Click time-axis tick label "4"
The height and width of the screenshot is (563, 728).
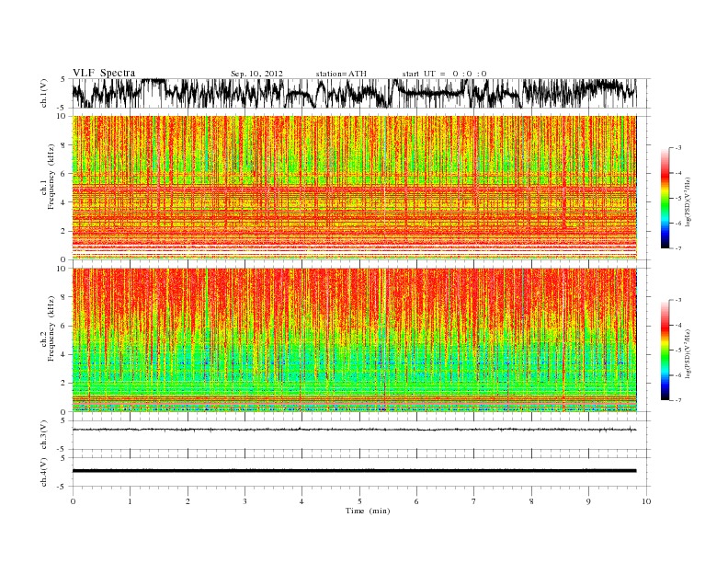(301, 501)
